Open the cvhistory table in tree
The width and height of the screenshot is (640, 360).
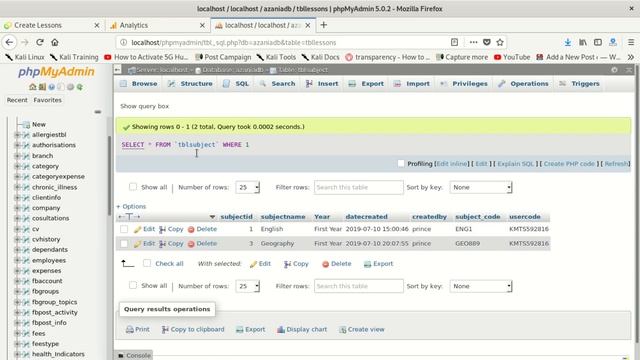pyautogui.click(x=46, y=239)
